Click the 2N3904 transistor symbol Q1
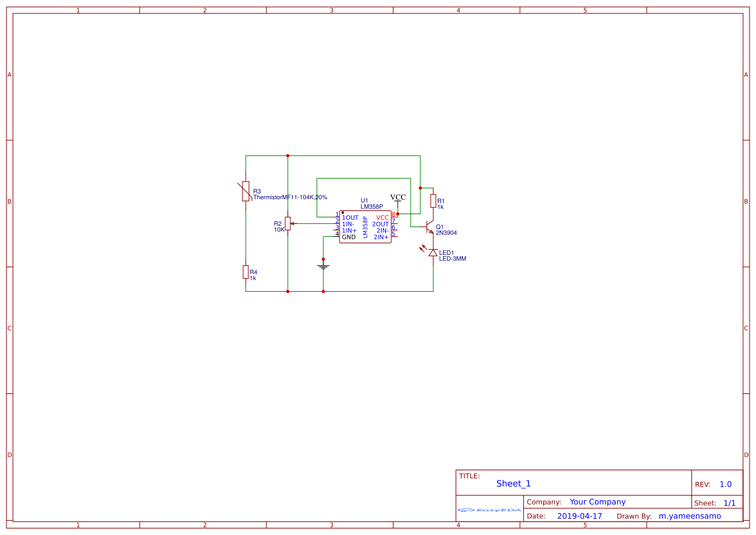Viewport: 756px width, 535px height. coord(428,228)
